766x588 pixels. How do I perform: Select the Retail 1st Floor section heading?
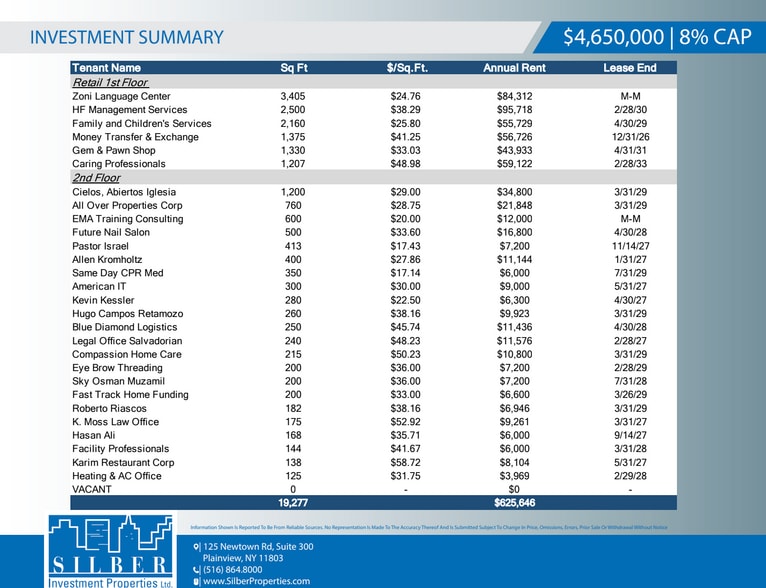(110, 82)
